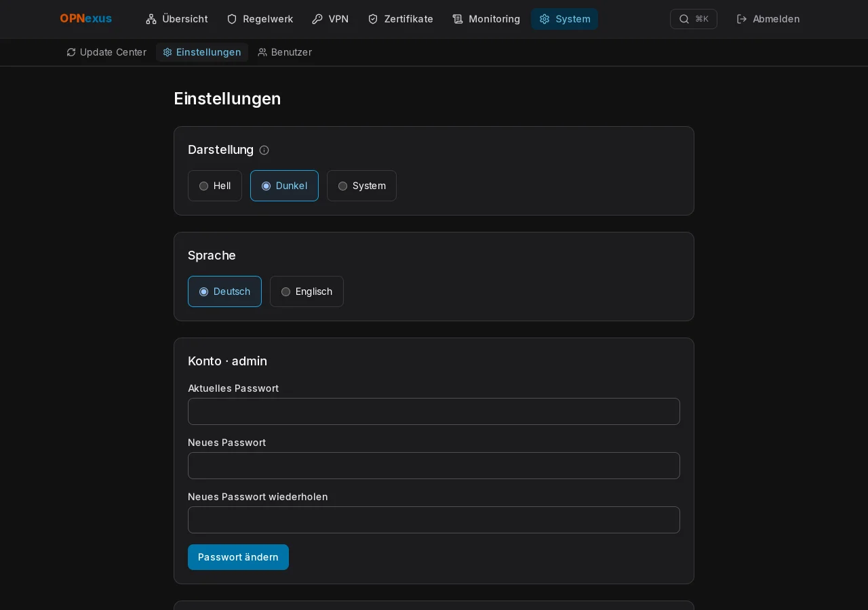
Task: Click the Benutzer people icon
Action: [262, 52]
